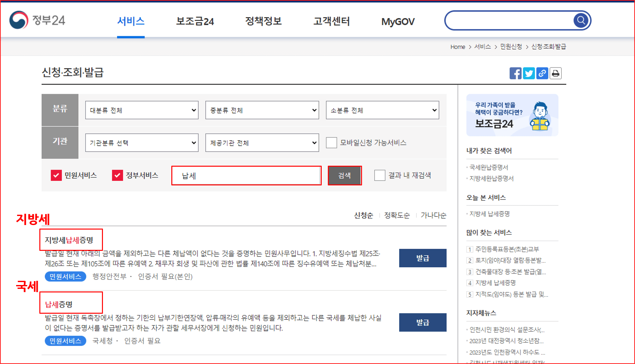
Task: Click the 검색 search button
Action: (345, 175)
